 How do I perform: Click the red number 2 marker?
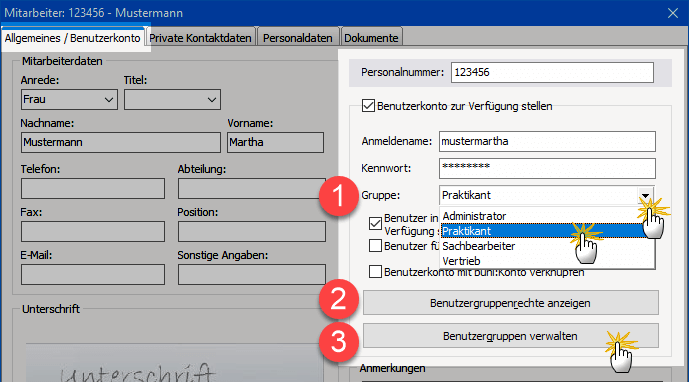click(x=338, y=299)
